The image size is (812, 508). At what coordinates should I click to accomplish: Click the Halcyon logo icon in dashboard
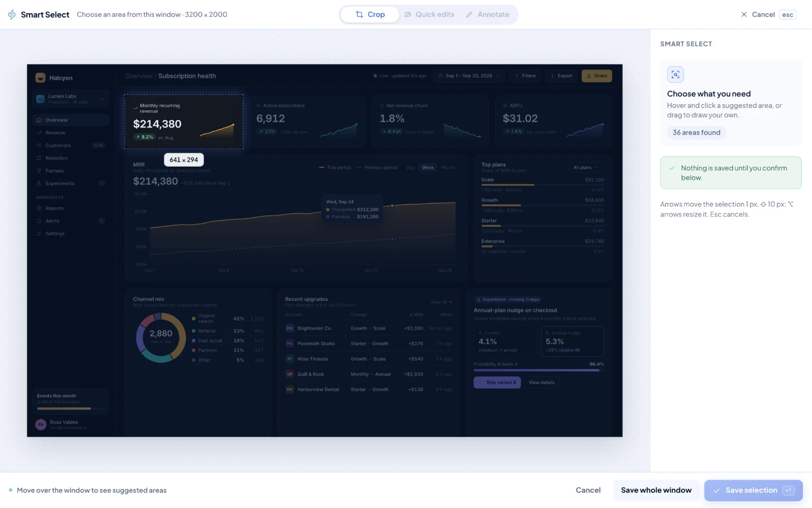pos(41,78)
